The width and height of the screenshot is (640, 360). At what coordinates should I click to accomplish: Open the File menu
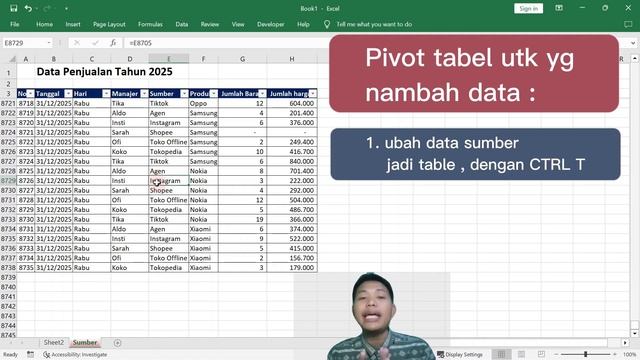click(15, 24)
